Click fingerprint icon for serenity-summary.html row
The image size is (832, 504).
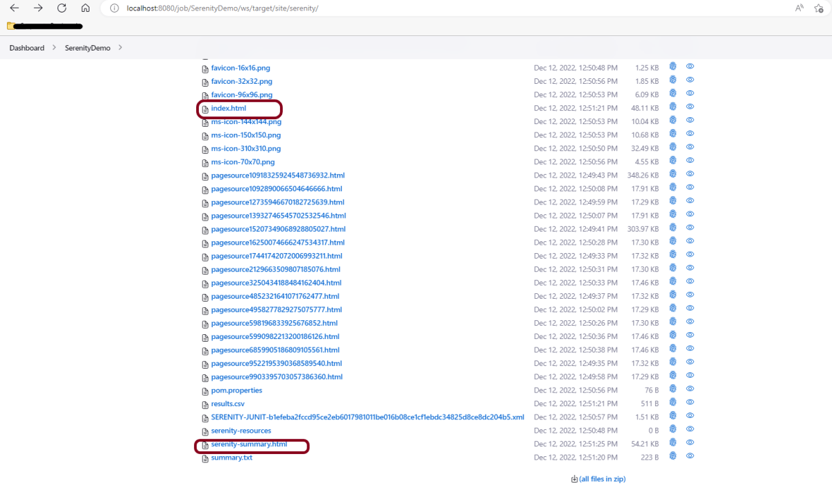673,443
